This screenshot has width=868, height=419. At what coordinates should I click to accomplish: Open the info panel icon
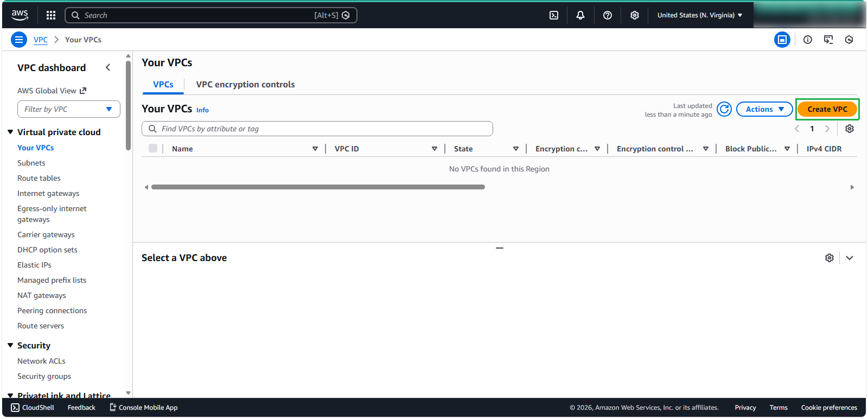[x=808, y=40]
